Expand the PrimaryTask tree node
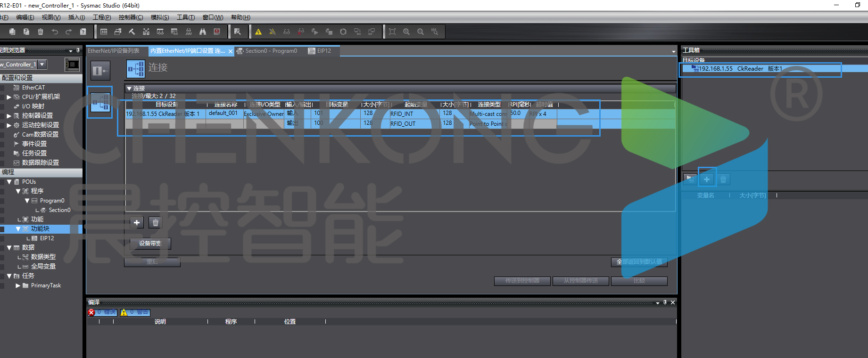Screen dimensions: 868x358 coord(18,285)
